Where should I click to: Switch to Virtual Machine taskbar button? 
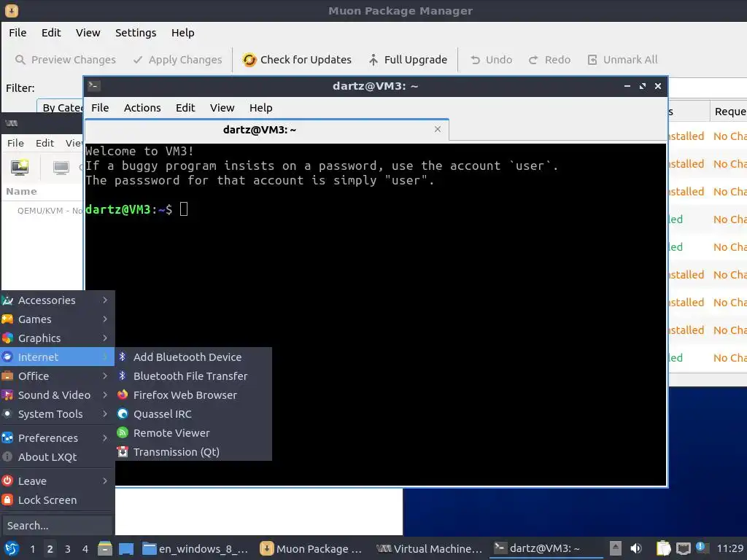click(429, 548)
